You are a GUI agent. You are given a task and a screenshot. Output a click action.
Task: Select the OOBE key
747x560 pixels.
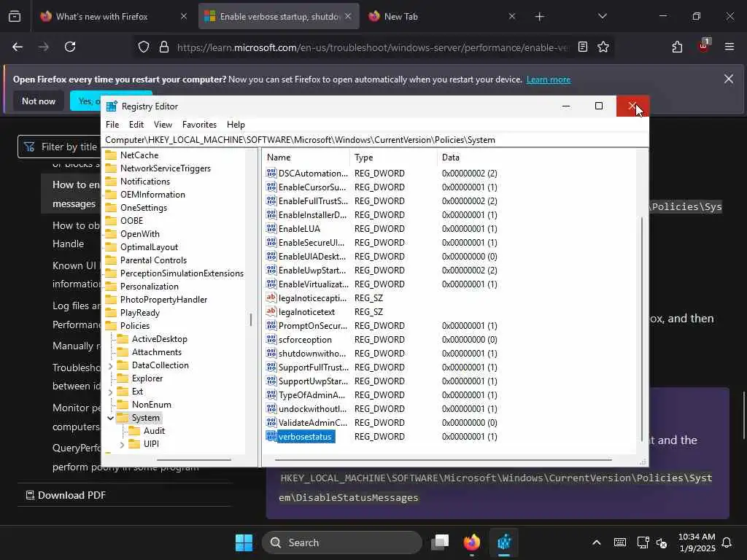pyautogui.click(x=131, y=220)
